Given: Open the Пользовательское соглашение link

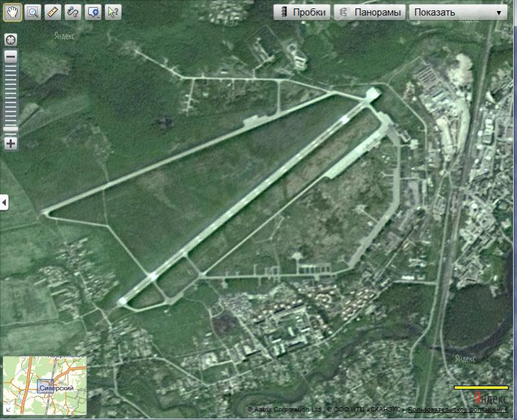Looking at the screenshot, I should click(458, 410).
